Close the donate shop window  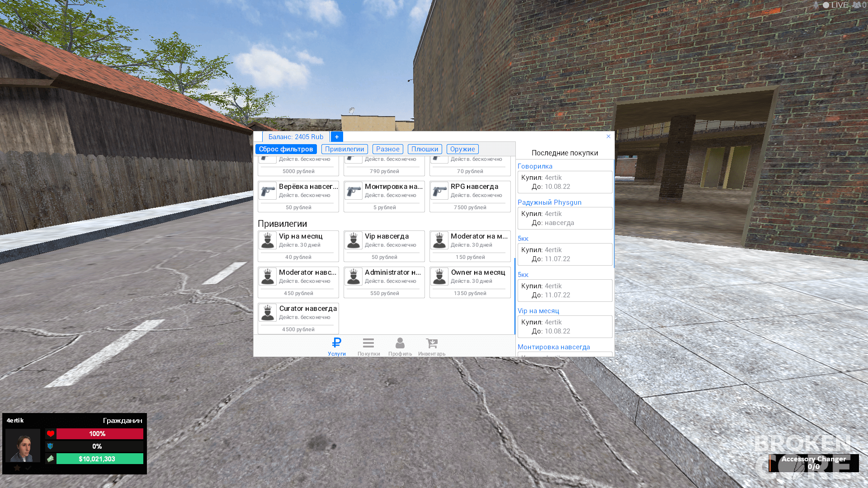(x=609, y=136)
